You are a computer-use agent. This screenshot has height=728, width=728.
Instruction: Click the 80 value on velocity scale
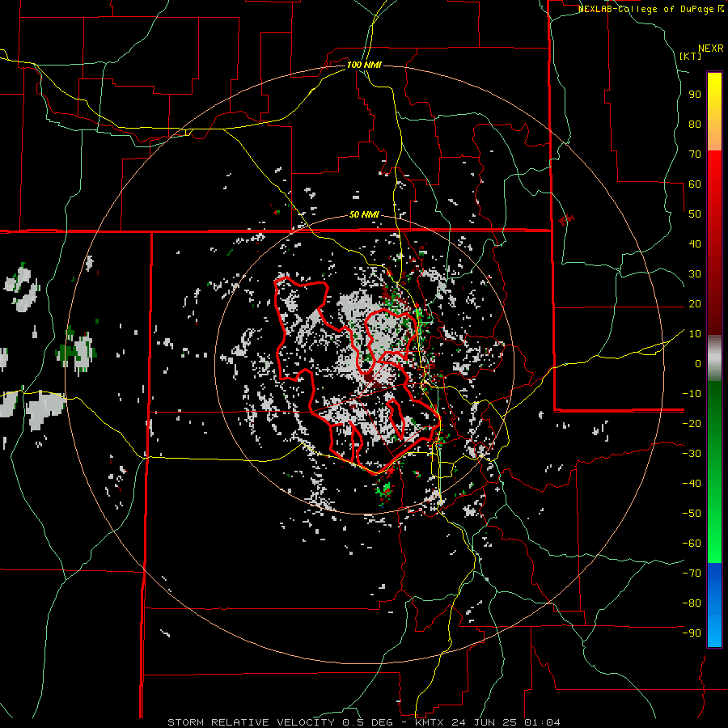point(695,125)
